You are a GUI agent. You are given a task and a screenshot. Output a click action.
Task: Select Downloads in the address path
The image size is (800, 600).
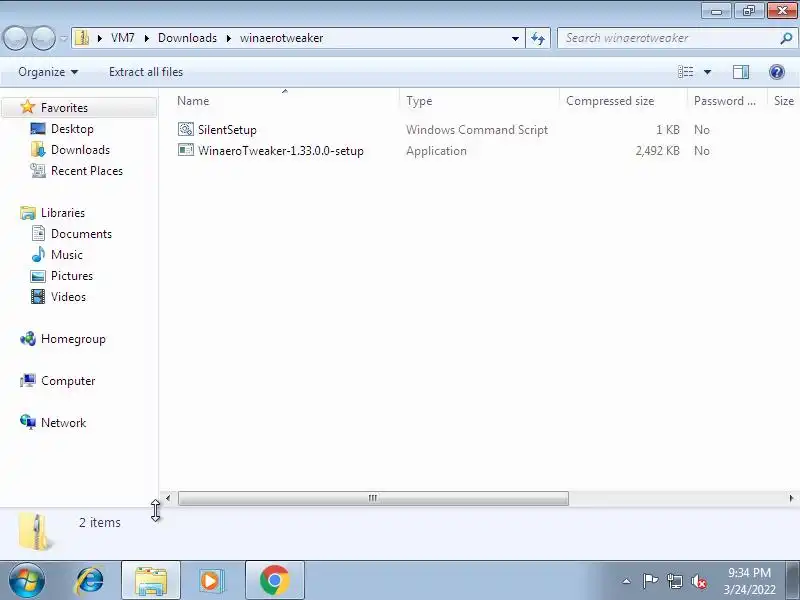click(187, 38)
